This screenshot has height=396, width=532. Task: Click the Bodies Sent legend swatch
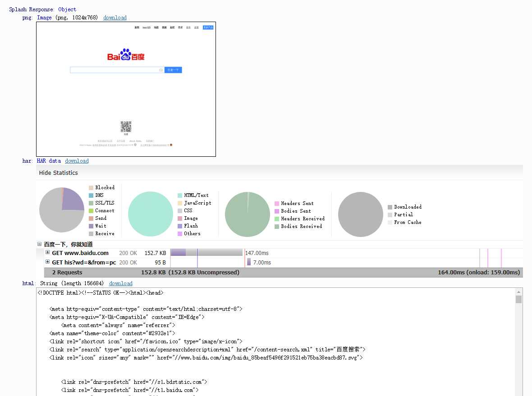(x=277, y=211)
